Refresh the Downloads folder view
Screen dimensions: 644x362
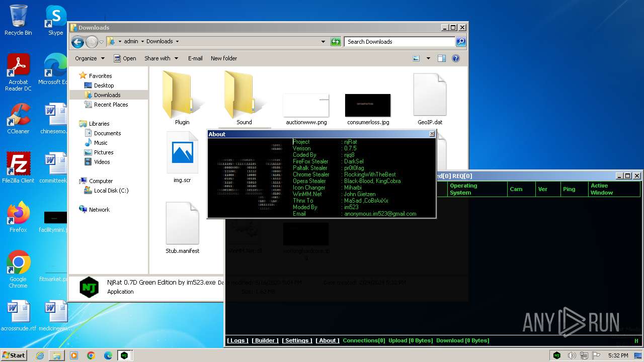(x=336, y=42)
